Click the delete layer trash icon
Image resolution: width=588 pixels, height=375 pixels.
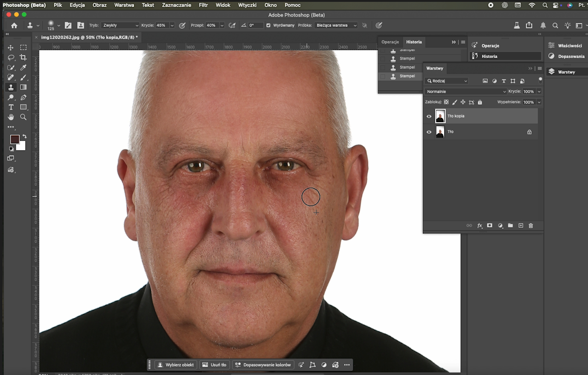[530, 226]
